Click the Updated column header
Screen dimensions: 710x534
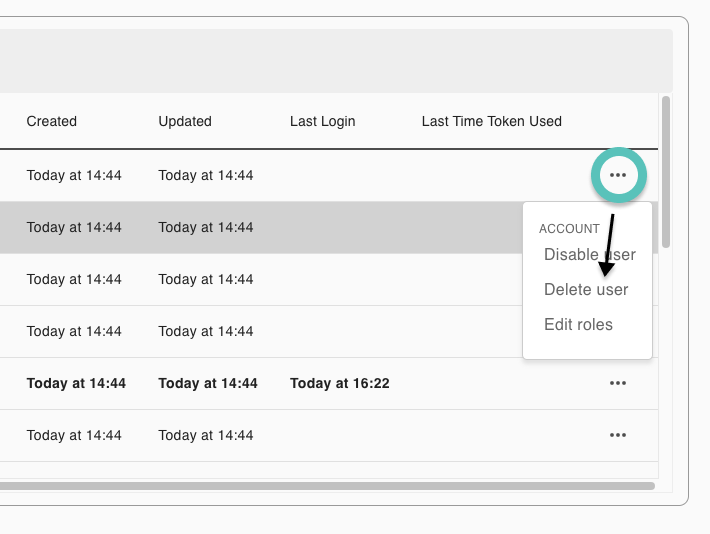tap(185, 121)
